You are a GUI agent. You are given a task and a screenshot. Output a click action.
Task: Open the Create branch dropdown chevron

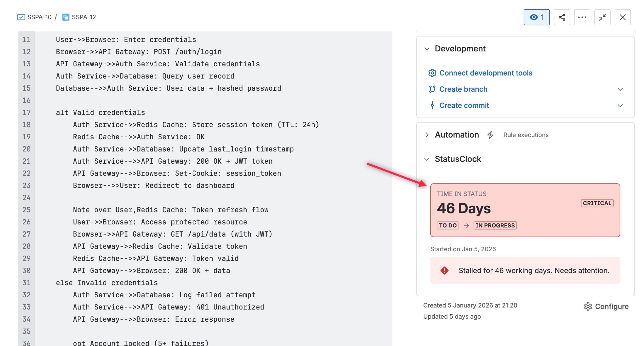(x=620, y=89)
